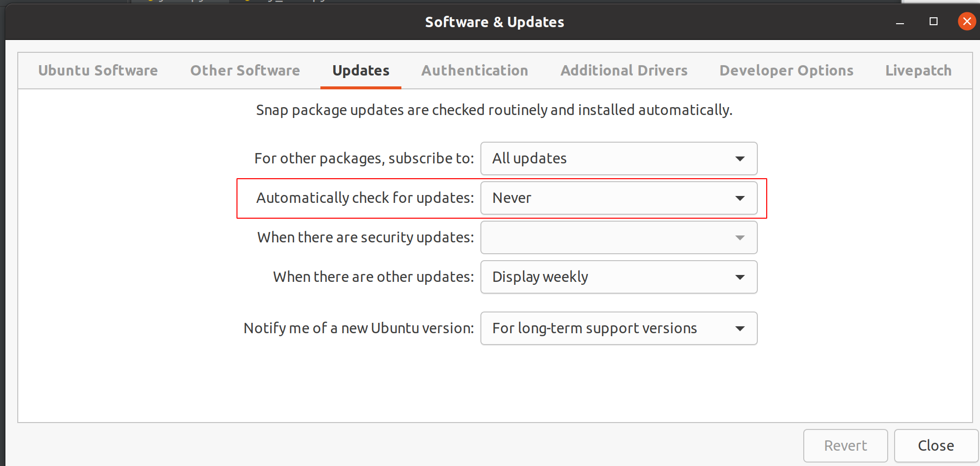
Task: Click the red close icon on title bar
Action: [966, 21]
